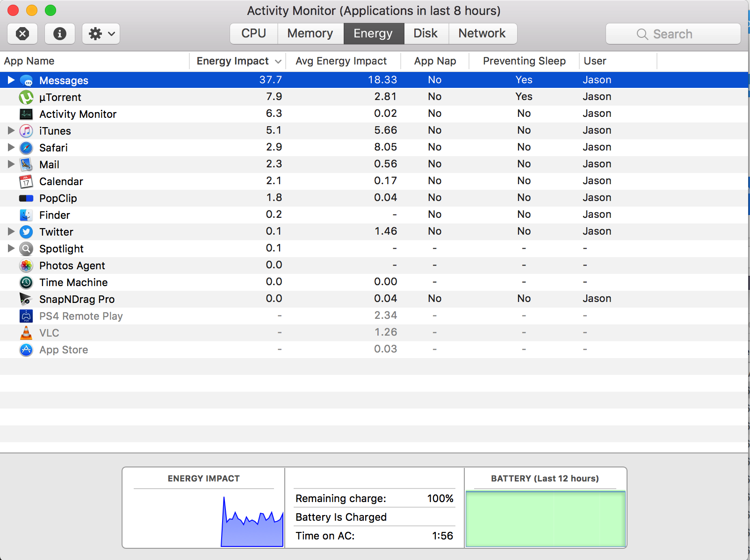
Task: Select the PopClip row name
Action: [58, 198]
